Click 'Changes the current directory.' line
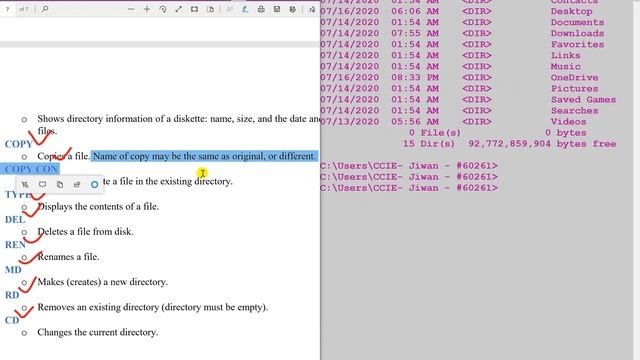Image resolution: width=640 pixels, height=360 pixels. [x=98, y=332]
